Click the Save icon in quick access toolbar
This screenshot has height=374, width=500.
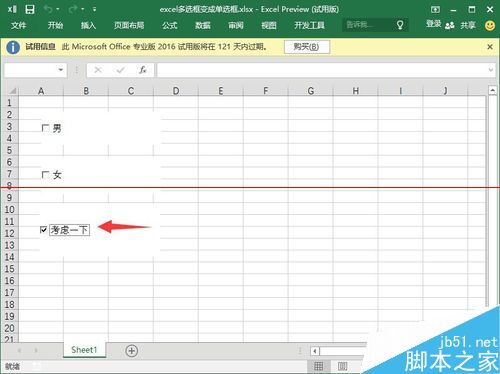[30, 9]
